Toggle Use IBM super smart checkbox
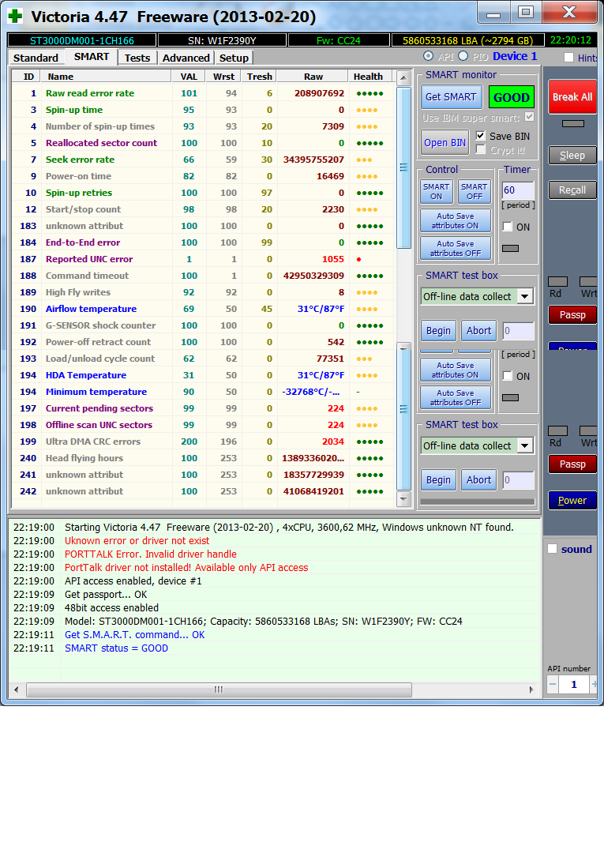The image size is (604, 868). coord(529,117)
